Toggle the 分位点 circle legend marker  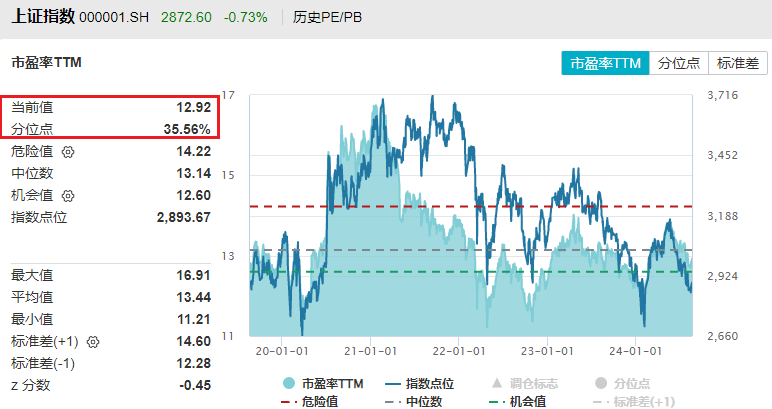coord(600,382)
